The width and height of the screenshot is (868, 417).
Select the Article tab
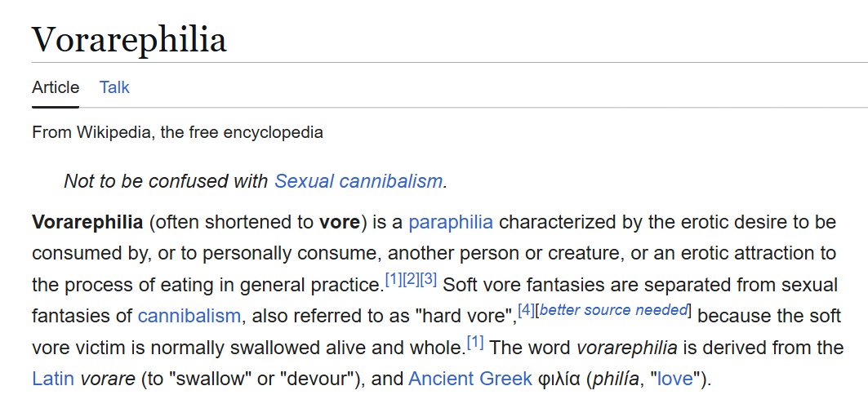click(56, 87)
